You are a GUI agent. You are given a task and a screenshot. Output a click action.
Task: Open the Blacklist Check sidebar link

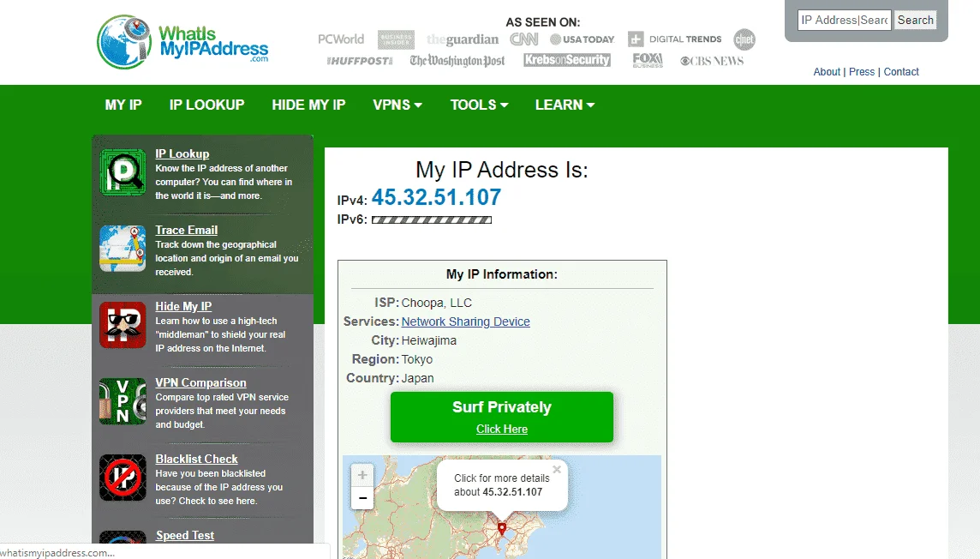[x=197, y=459]
